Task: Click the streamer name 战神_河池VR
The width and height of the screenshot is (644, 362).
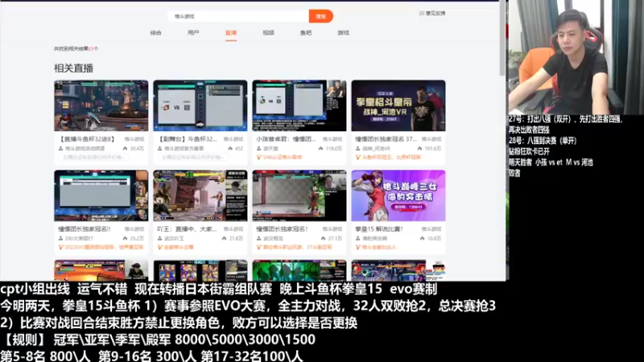Action: coord(376,149)
